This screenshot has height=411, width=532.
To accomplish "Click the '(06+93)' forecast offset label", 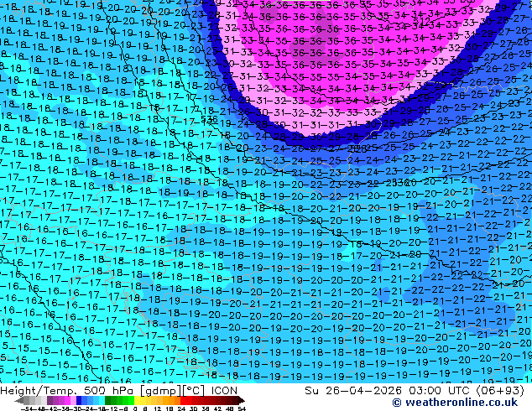I will pyautogui.click(x=500, y=391).
